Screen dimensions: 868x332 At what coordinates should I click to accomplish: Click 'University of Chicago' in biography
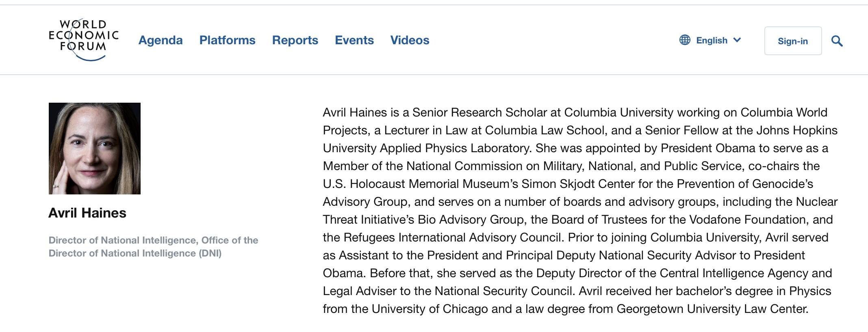(430, 309)
